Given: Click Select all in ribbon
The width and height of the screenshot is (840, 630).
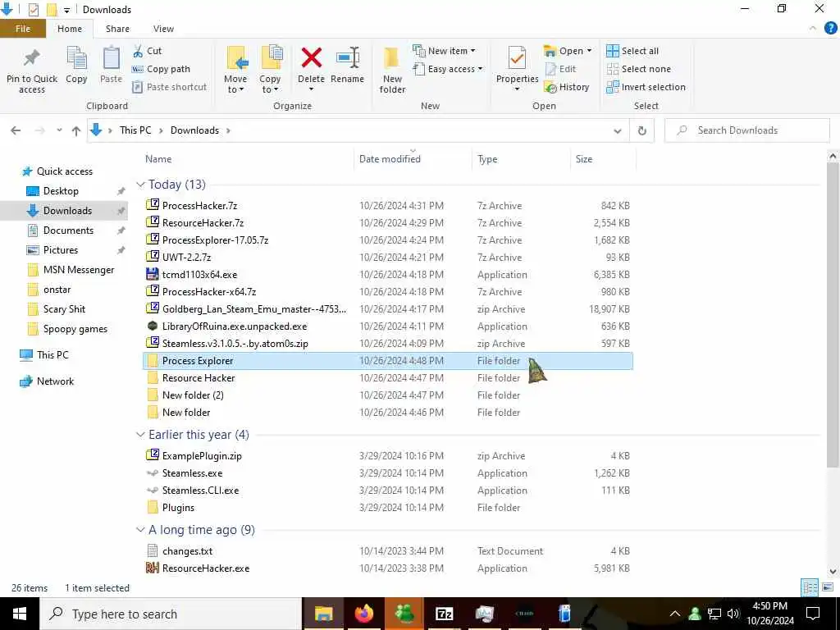Looking at the screenshot, I should [x=632, y=51].
